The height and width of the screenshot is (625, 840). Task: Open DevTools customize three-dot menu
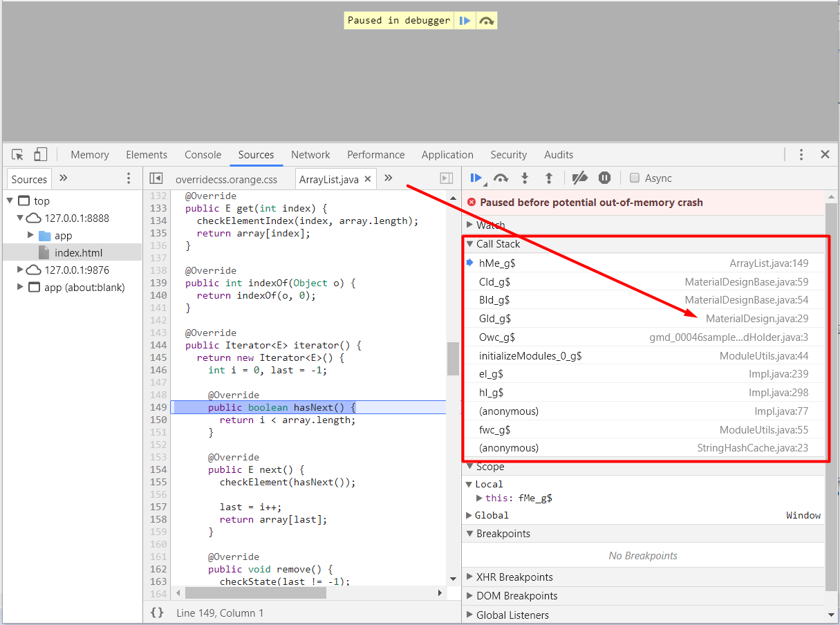(801, 155)
